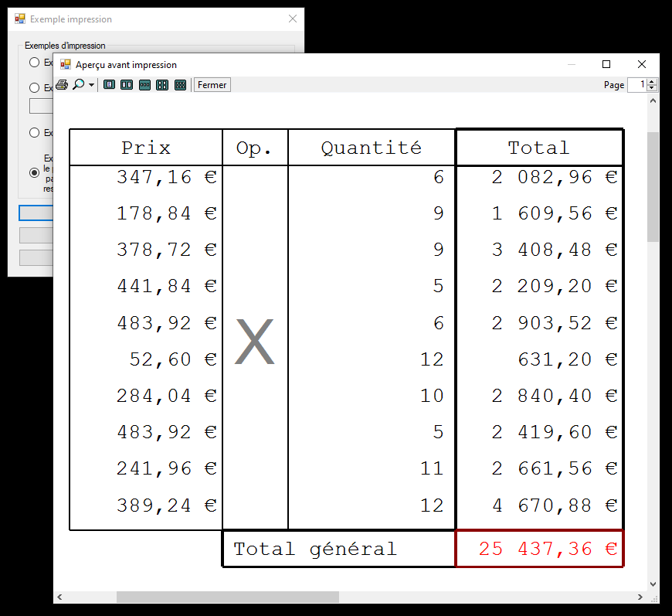Viewport: 672px width, 616px height.
Task: Click the Page number input field
Action: coord(637,85)
